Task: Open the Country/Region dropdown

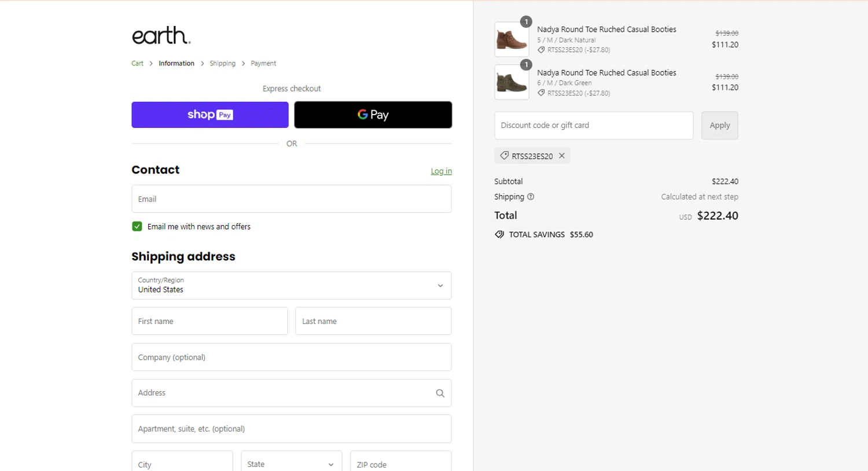Action: coord(292,286)
